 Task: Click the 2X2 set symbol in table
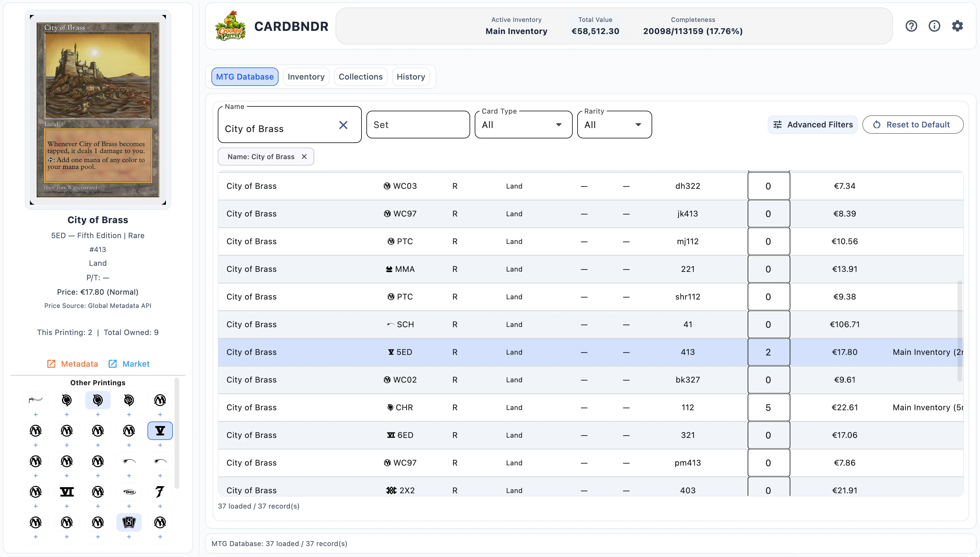[x=391, y=490]
